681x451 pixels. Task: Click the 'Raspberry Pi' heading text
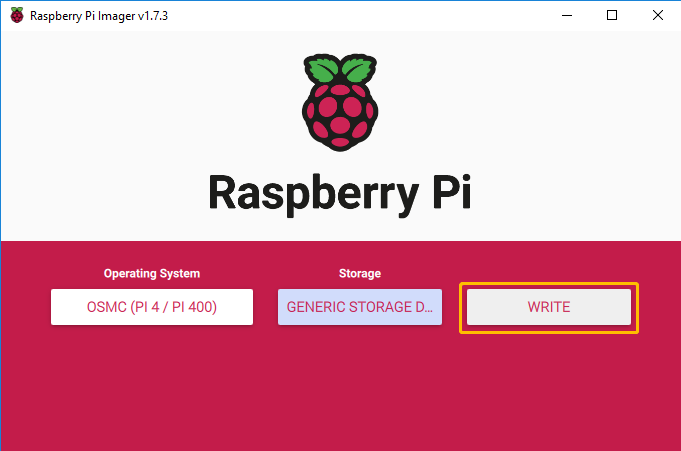pyautogui.click(x=340, y=194)
